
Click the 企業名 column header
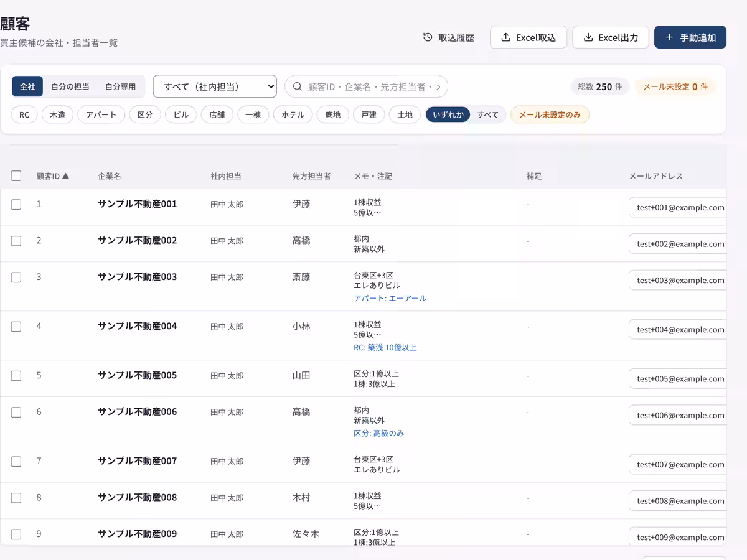pyautogui.click(x=110, y=176)
